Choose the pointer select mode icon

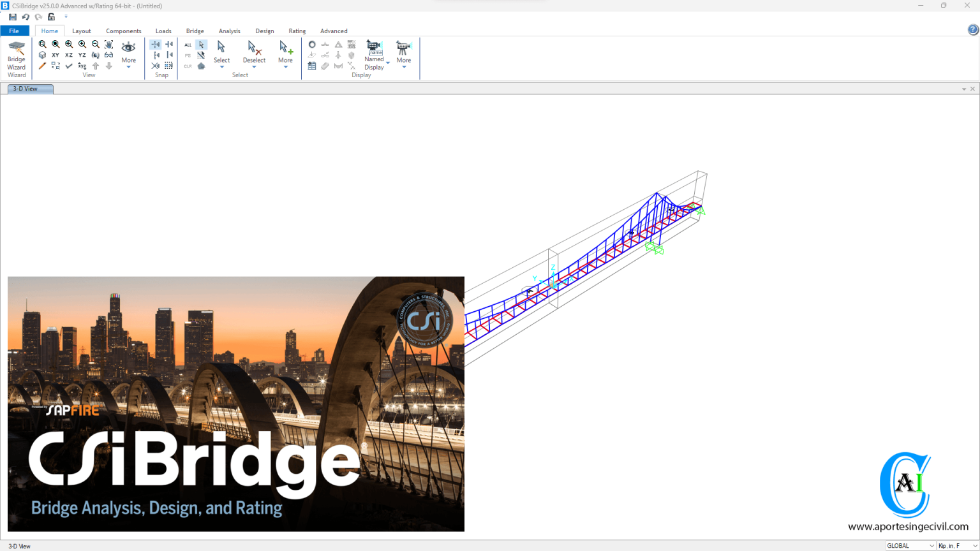(x=202, y=45)
